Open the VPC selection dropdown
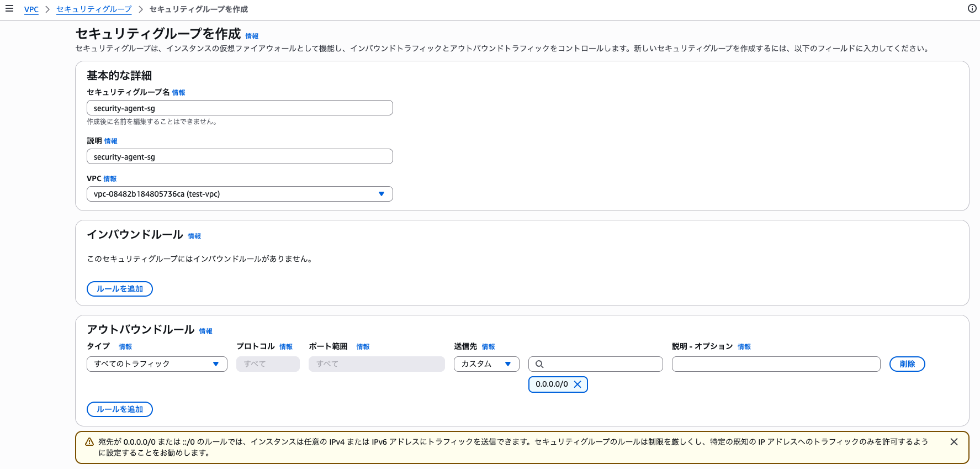Viewport: 980px width, 469px height. pyautogui.click(x=240, y=194)
